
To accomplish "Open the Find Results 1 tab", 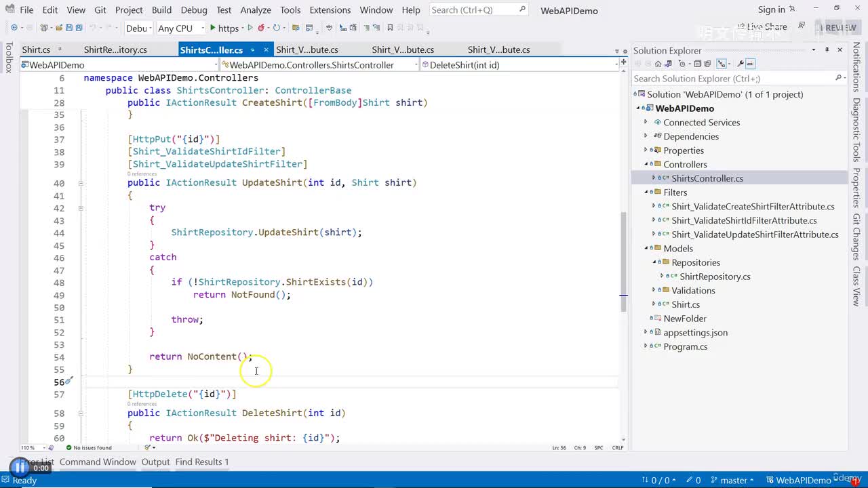I will [202, 462].
